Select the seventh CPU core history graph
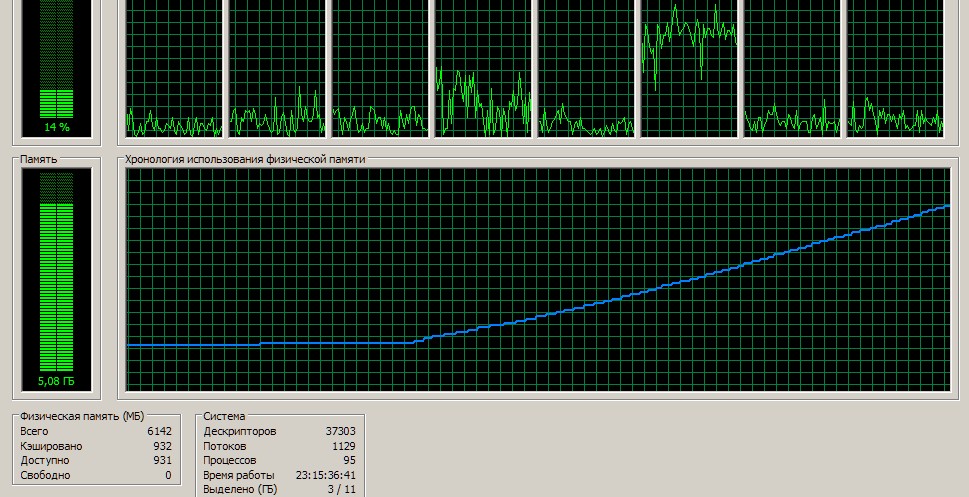 792,68
